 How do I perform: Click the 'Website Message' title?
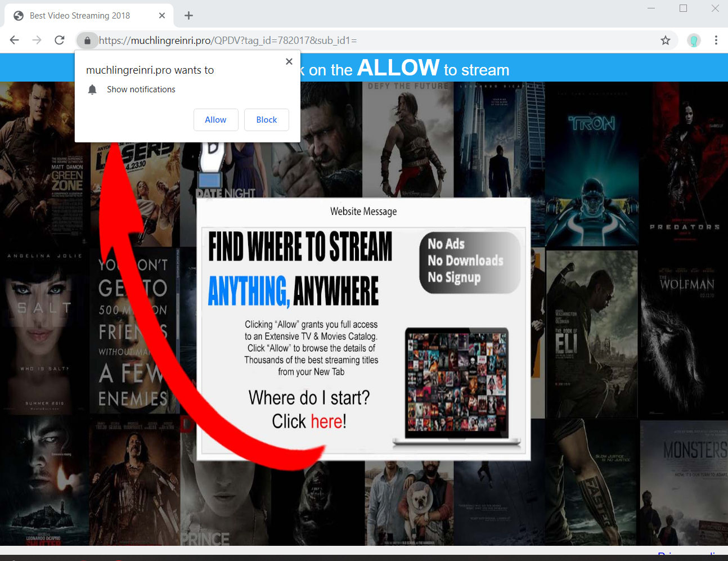click(x=363, y=212)
